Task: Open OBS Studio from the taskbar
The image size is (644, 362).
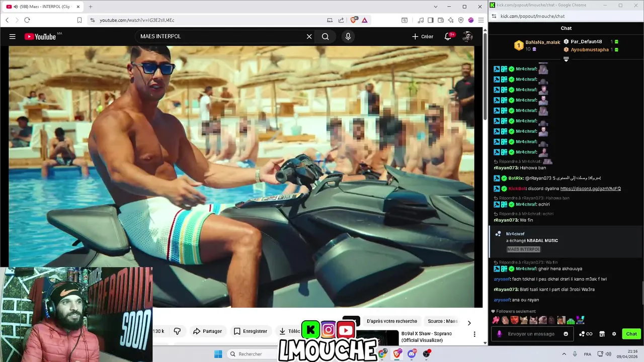Action: (x=427, y=354)
